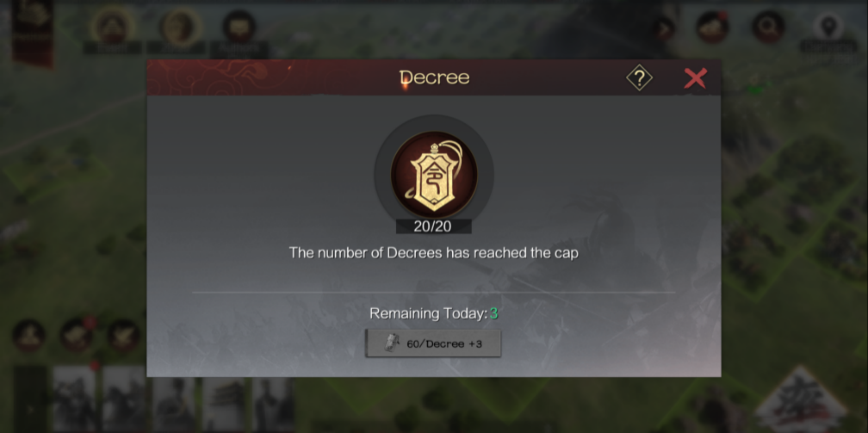868x433 pixels.
Task: Open the dark round icon next to the portrait
Action: point(239,27)
